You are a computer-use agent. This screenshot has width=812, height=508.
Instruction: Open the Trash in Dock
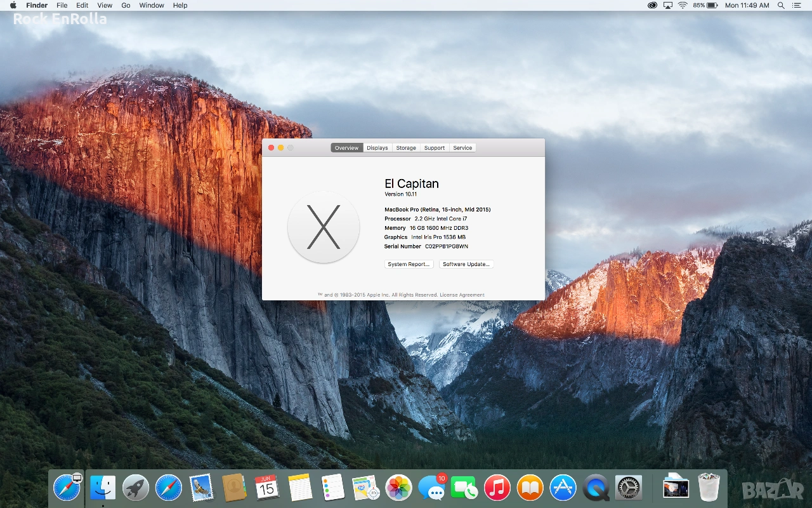[709, 488]
